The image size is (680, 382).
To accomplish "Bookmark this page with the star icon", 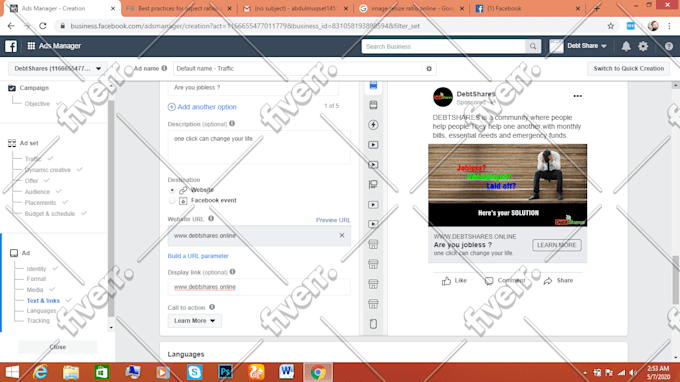I will (611, 26).
